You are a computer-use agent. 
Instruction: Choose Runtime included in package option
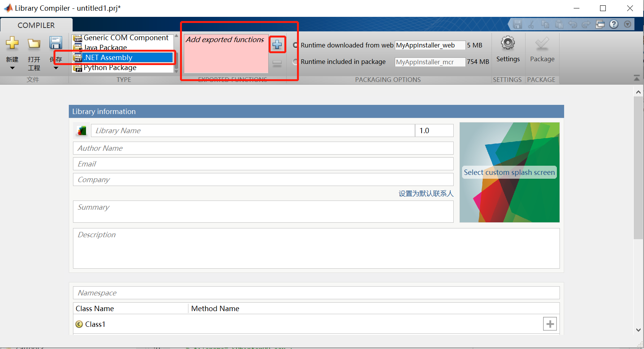[x=295, y=62]
